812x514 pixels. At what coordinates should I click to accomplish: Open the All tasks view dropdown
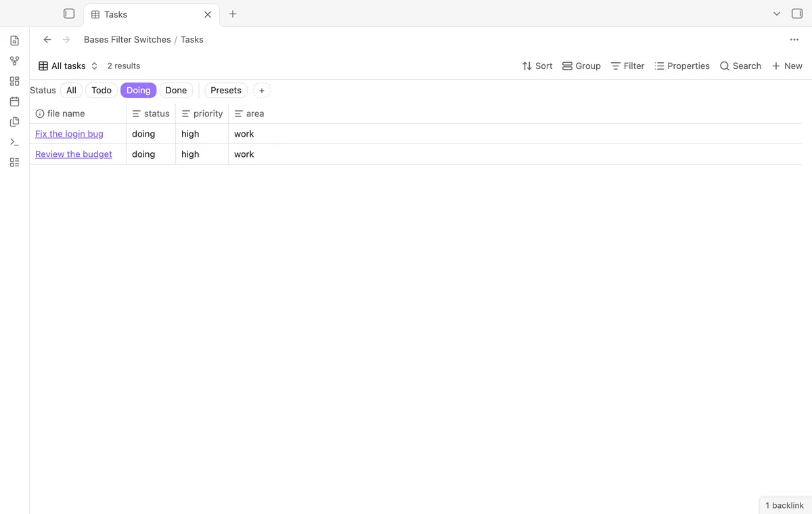[x=68, y=66]
